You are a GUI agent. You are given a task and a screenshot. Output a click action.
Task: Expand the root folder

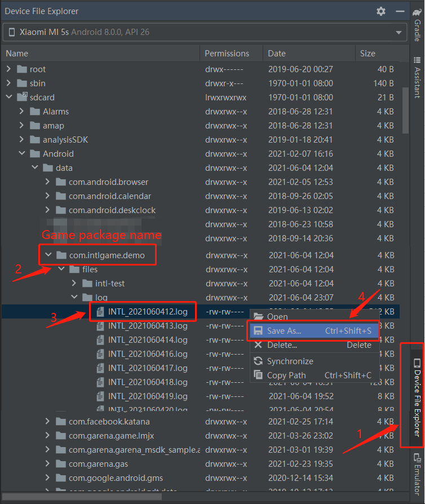[x=8, y=69]
